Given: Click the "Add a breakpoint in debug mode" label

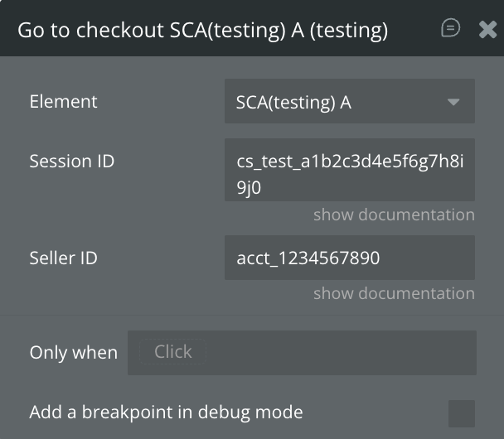Looking at the screenshot, I should coord(166,412).
